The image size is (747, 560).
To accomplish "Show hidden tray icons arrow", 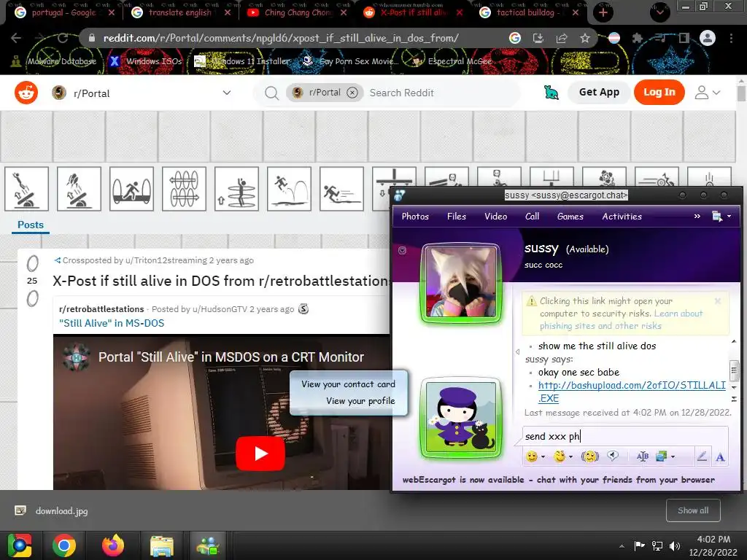I will click(x=622, y=546).
